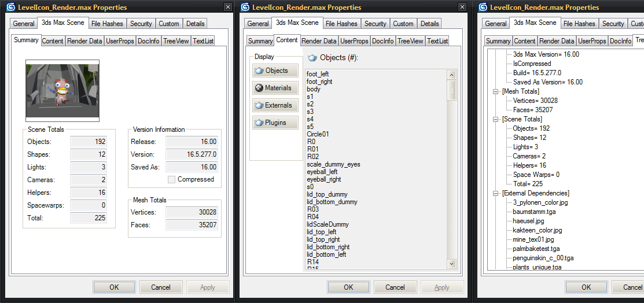This screenshot has width=644, height=303.
Task: Confirm with OK in the middle window
Action: 348,287
